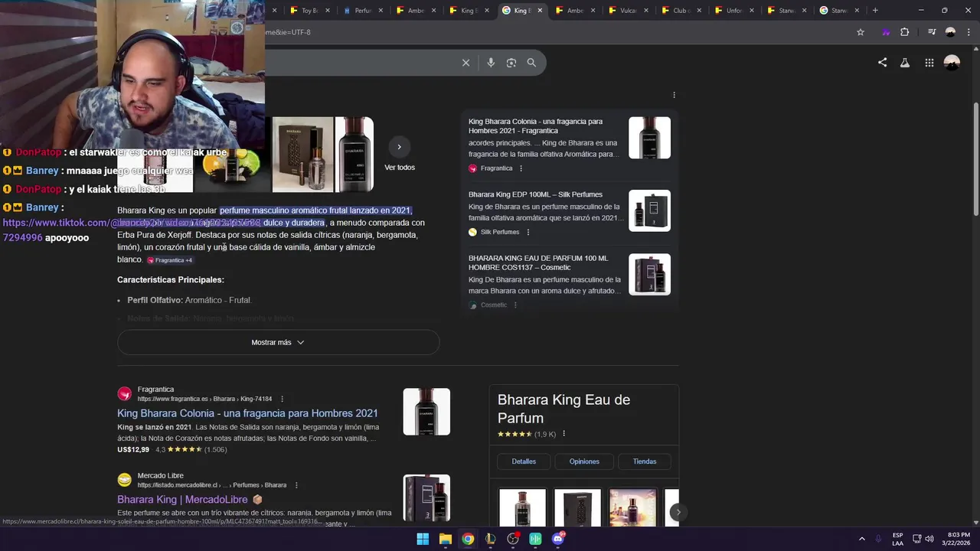Screen dimensions: 980x551
Task: Click Ver todos images link
Action: pyautogui.click(x=400, y=168)
